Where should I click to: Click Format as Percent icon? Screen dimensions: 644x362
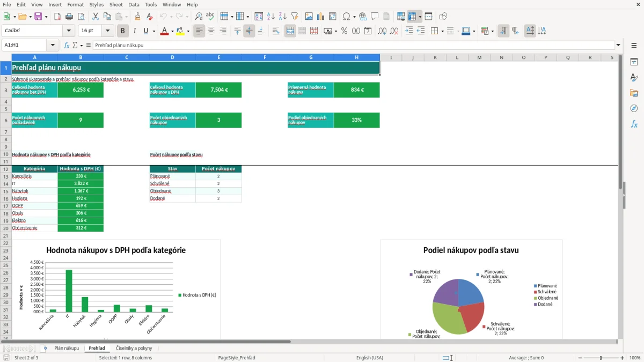[345, 31]
